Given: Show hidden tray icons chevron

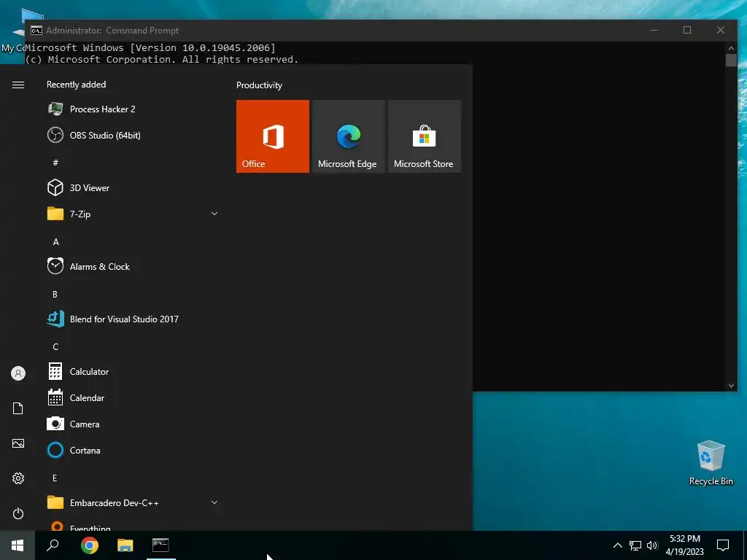Looking at the screenshot, I should pyautogui.click(x=617, y=545).
